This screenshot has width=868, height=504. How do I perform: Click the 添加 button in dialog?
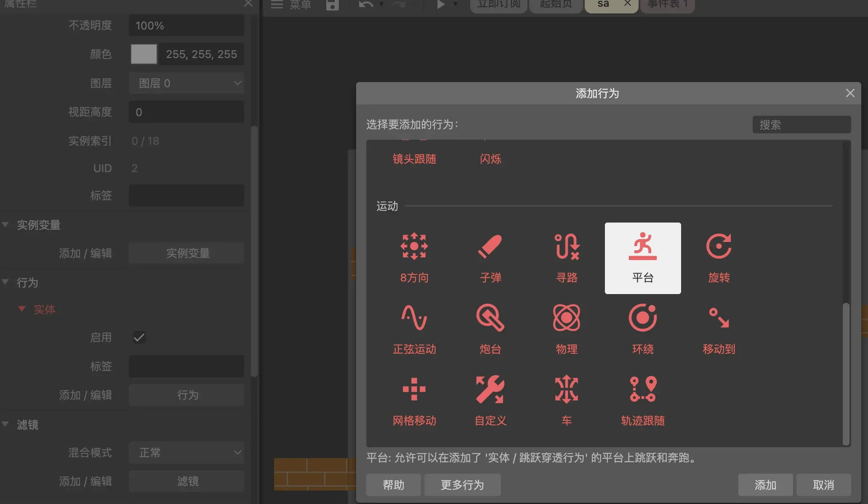[765, 485]
